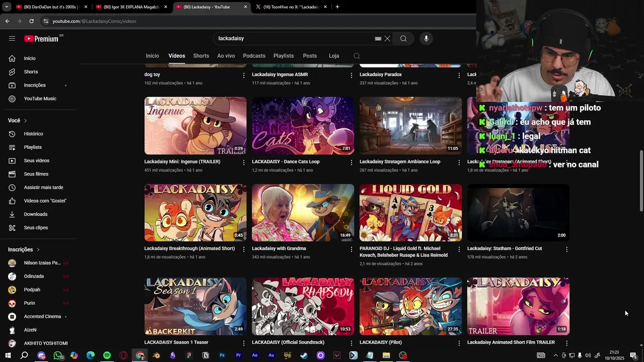The width and height of the screenshot is (644, 362).
Task: Switch to channel Início tab
Action: [152, 56]
